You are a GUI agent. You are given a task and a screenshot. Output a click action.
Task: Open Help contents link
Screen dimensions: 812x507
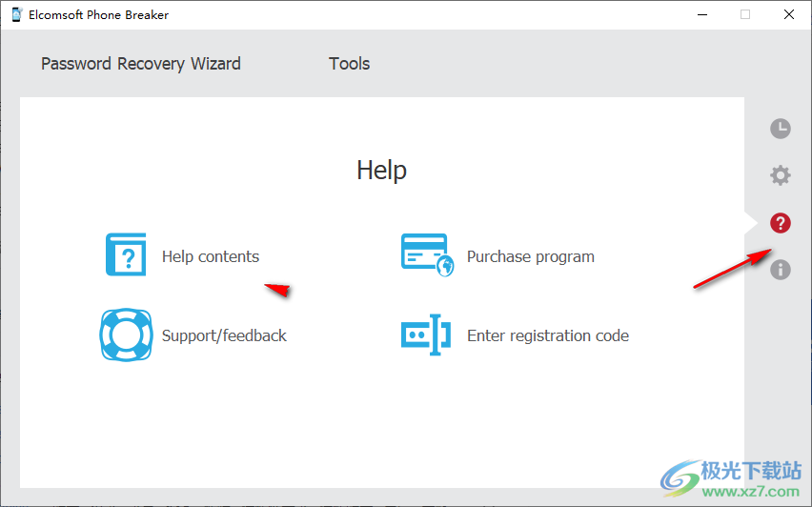point(211,256)
